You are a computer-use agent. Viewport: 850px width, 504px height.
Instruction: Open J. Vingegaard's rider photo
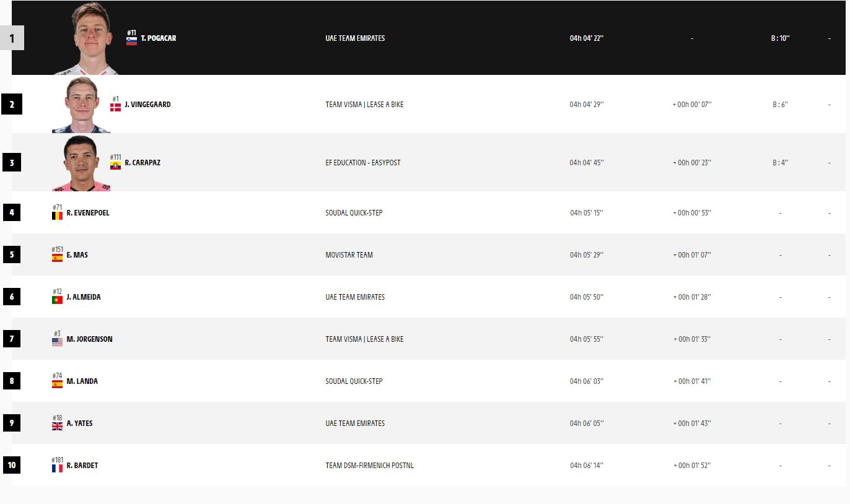(x=81, y=105)
